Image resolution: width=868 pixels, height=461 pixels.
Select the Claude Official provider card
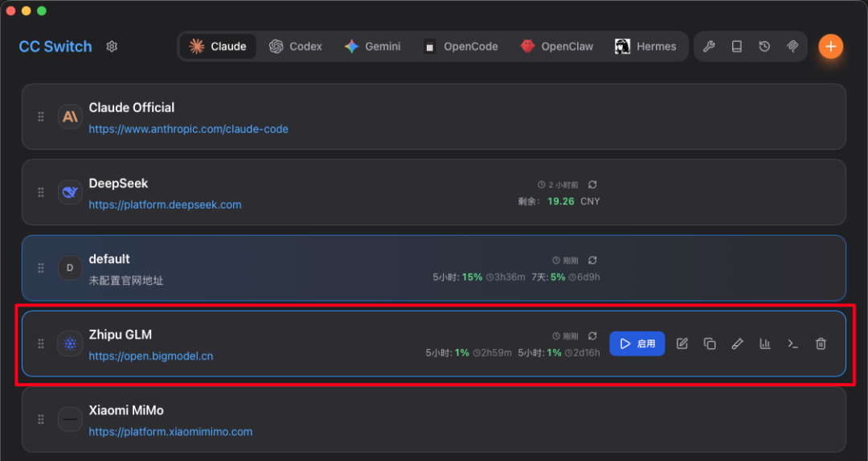coord(482,117)
